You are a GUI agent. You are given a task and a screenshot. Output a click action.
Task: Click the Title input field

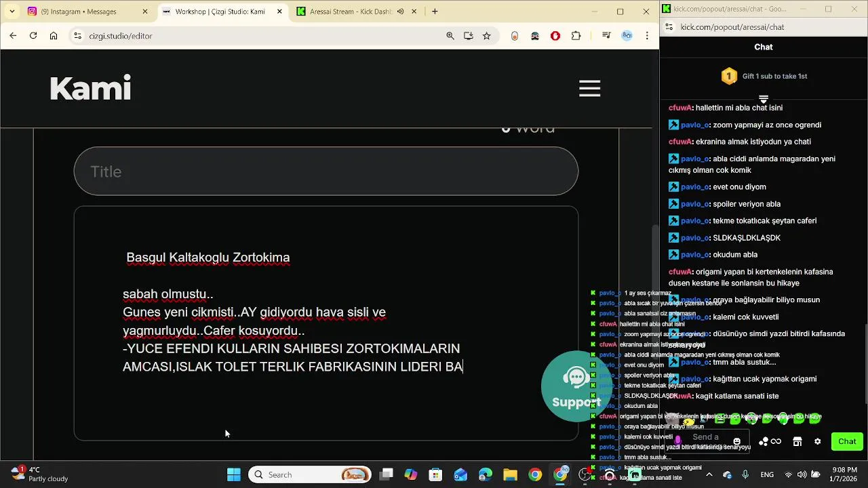click(325, 171)
